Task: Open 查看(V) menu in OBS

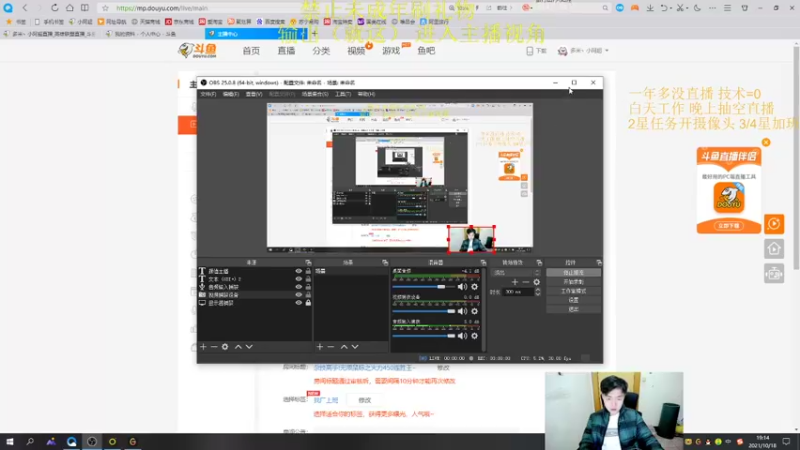Action: pyautogui.click(x=254, y=94)
